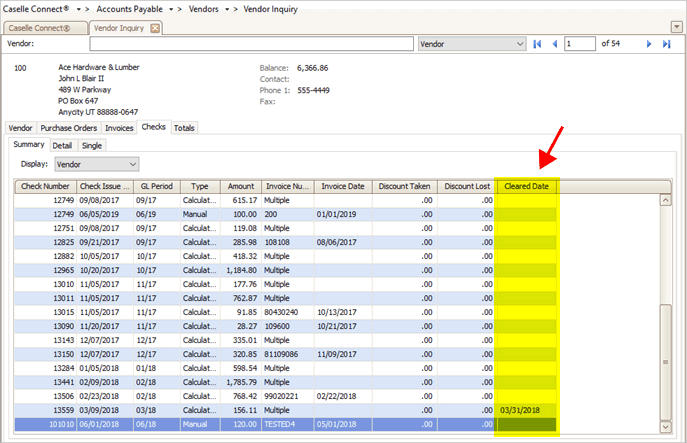This screenshot has height=443, width=687.
Task: Sort by Amount column header
Action: click(241, 186)
